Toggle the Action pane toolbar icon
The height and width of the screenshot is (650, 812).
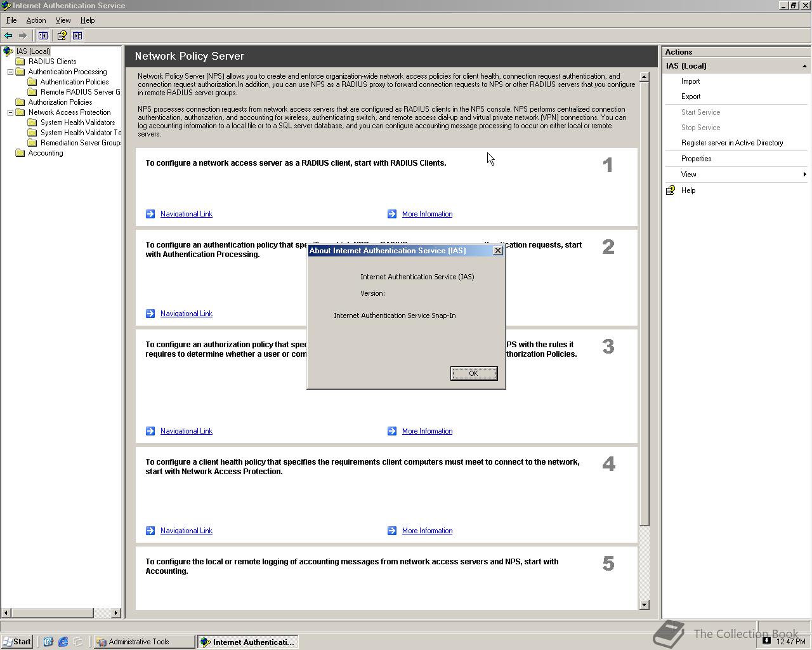[77, 36]
